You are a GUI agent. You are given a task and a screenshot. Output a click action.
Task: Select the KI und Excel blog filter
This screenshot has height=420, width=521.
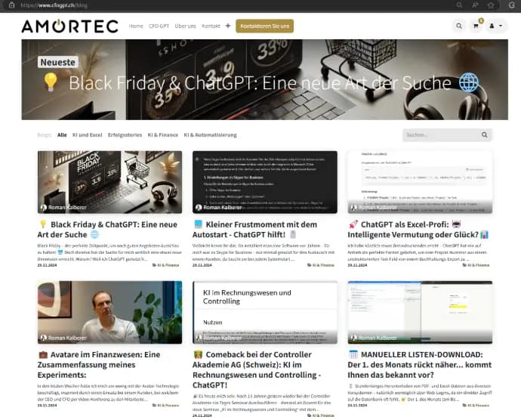[x=85, y=135]
